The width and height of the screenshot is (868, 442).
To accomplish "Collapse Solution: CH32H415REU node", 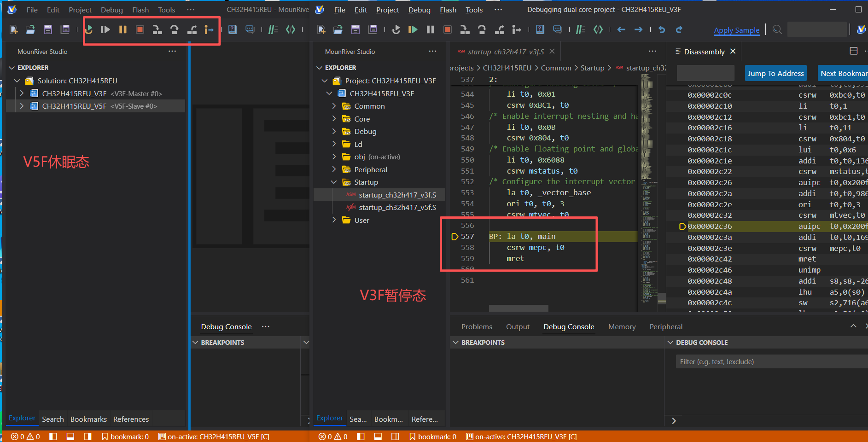I will coord(17,81).
